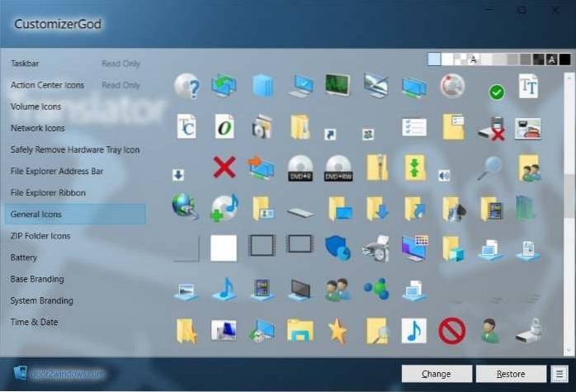576x392 pixels.
Task: Open the hamburger options menu button
Action: pos(559,374)
